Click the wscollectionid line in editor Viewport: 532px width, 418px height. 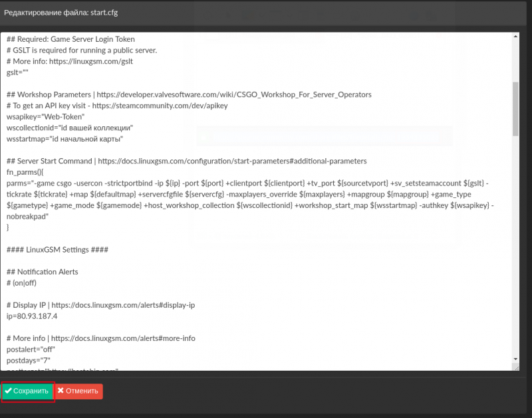(70, 128)
